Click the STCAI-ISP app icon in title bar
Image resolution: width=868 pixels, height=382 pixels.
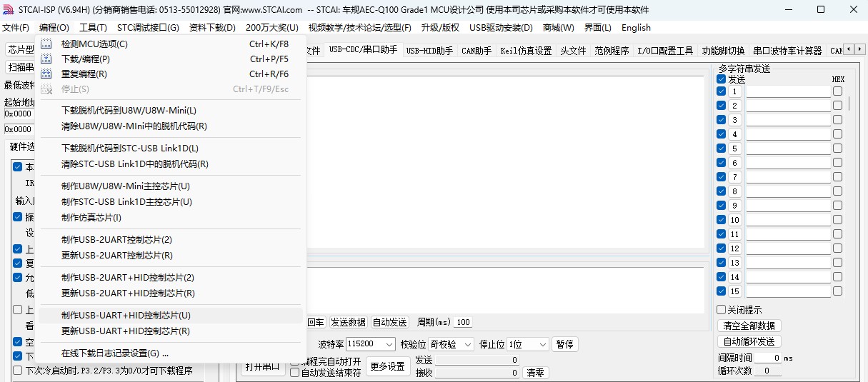pos(9,9)
